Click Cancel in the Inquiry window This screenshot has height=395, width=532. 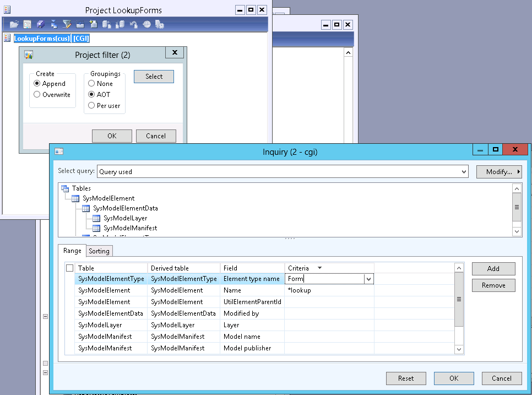(x=502, y=378)
